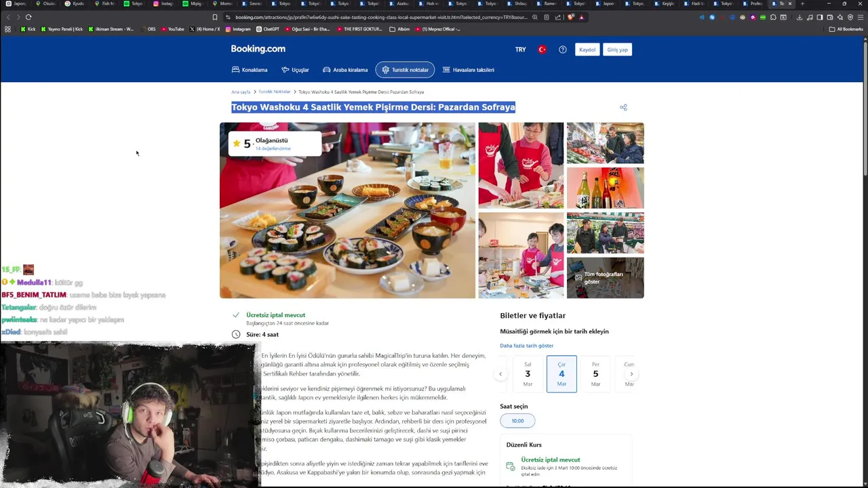This screenshot has width=868, height=488.
Task: Open the Instagram bookmark
Action: pos(238,29)
